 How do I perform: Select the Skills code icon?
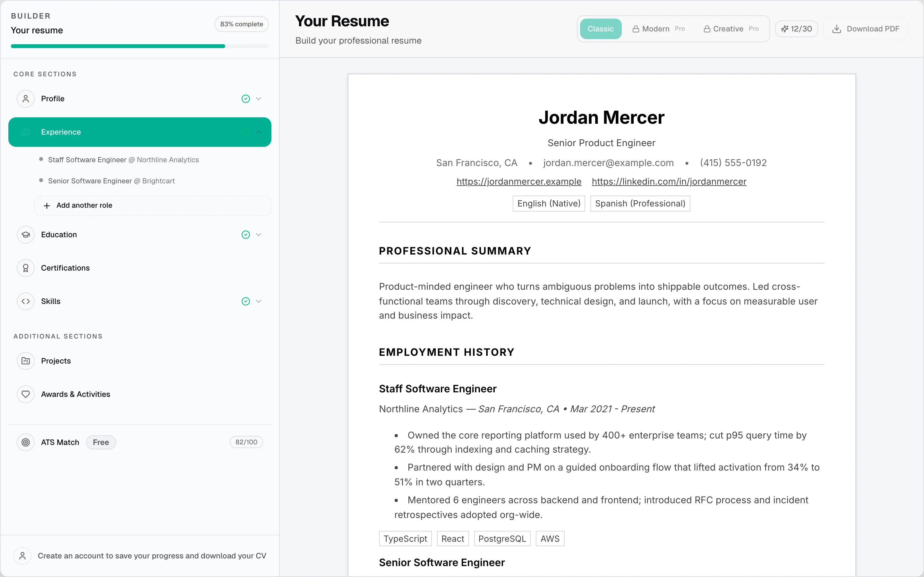click(x=26, y=301)
